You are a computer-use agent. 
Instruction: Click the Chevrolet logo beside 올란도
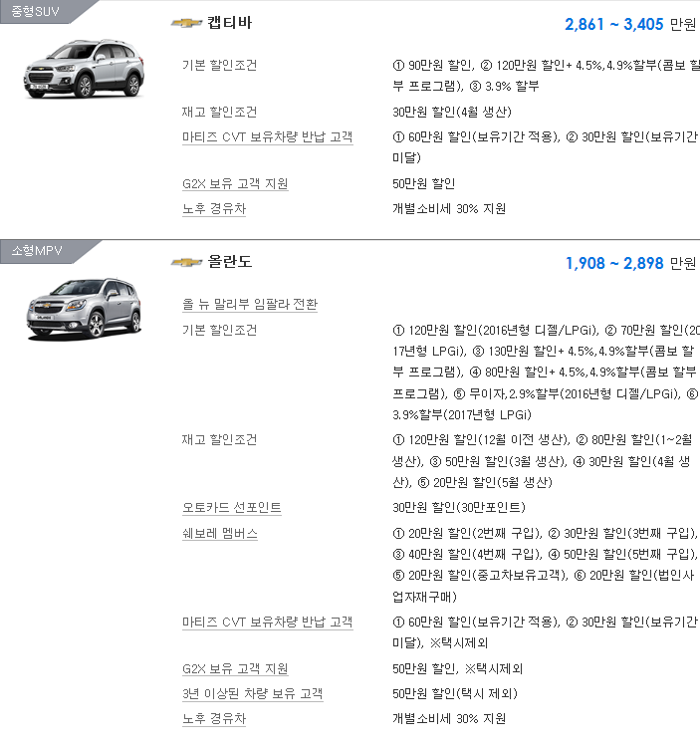pyautogui.click(x=186, y=262)
